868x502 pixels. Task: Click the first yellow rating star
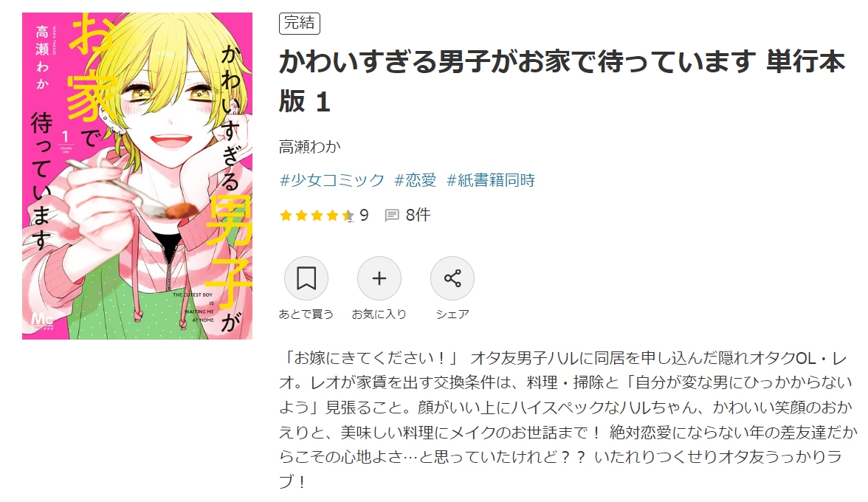point(286,216)
